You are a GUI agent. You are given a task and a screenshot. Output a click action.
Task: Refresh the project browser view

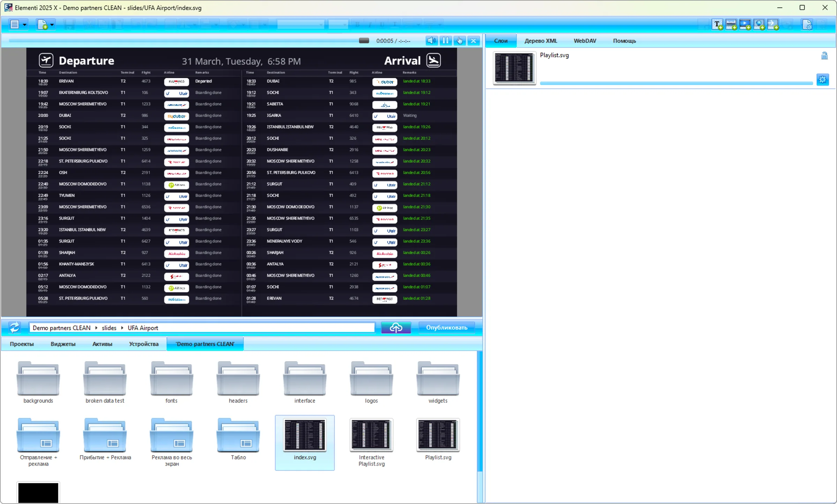(x=15, y=328)
